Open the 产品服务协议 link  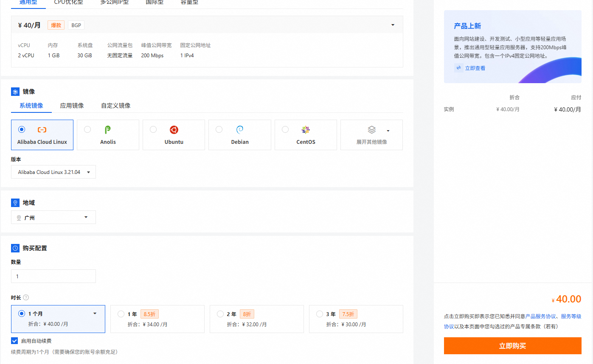point(540,316)
